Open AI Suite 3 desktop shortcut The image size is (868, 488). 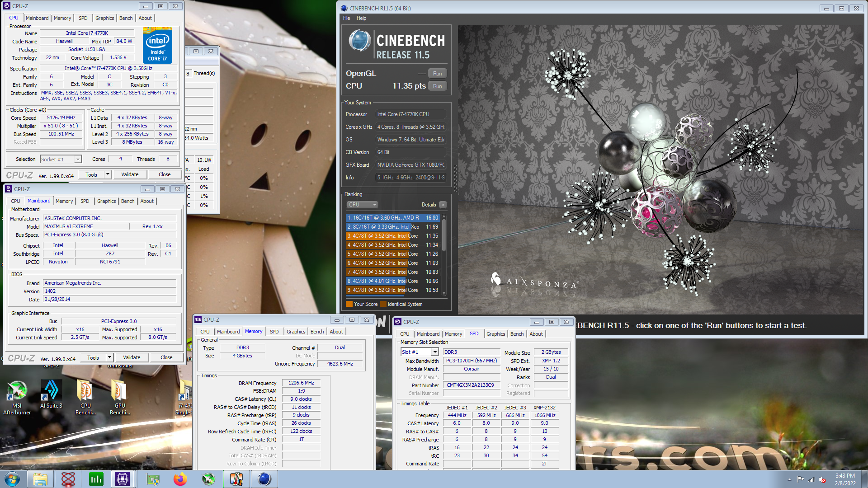click(51, 394)
